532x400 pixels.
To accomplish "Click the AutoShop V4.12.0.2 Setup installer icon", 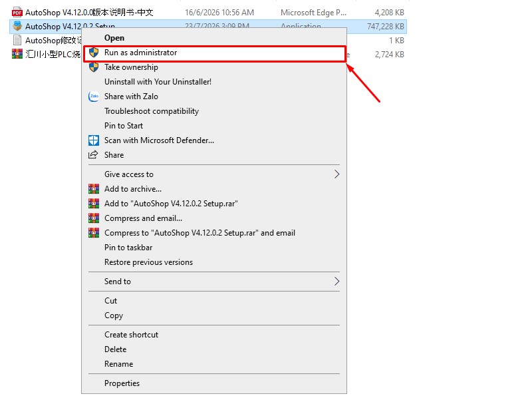I will pos(17,26).
